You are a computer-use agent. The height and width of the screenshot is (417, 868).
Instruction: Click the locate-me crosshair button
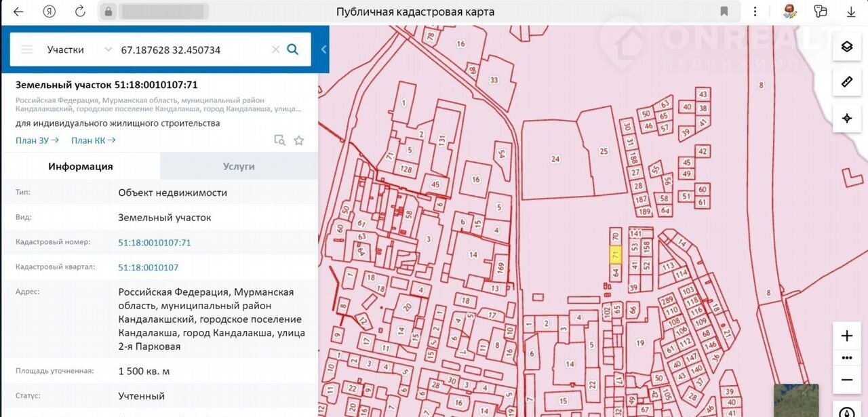pyautogui.click(x=846, y=118)
